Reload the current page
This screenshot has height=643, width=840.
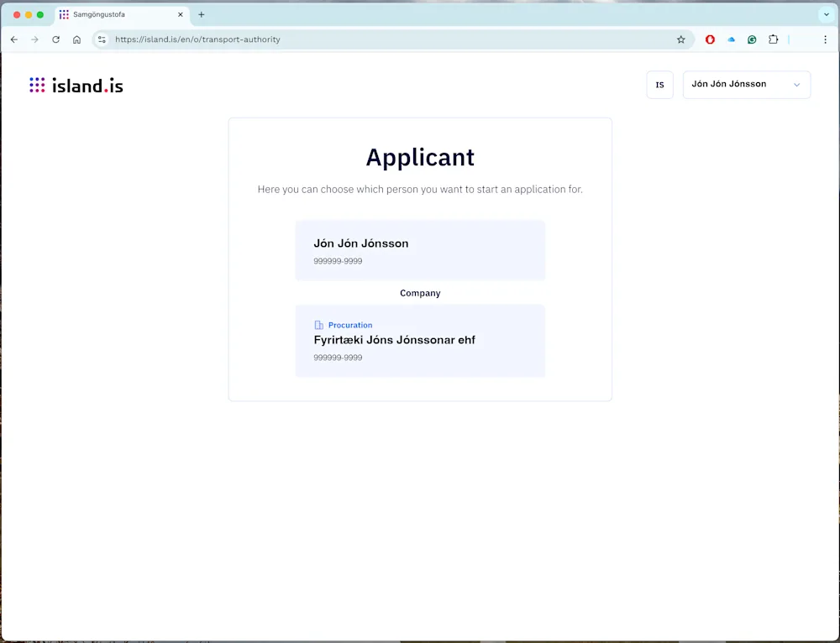(x=55, y=39)
